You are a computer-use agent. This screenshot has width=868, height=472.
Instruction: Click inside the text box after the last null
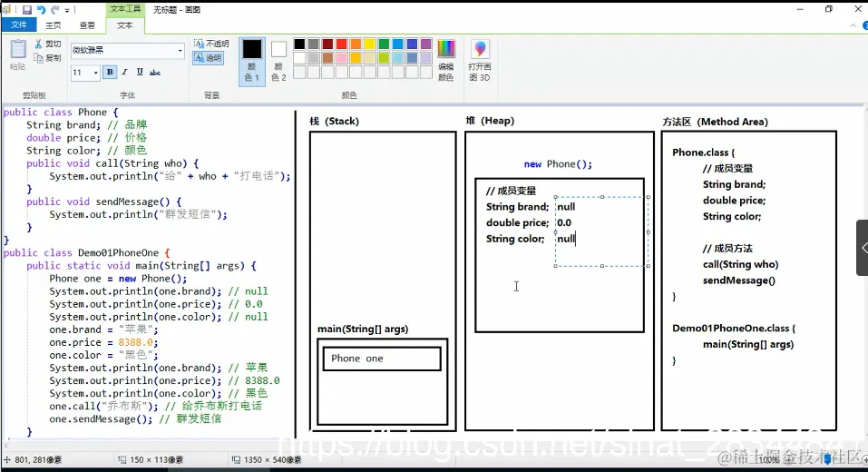[x=577, y=239]
